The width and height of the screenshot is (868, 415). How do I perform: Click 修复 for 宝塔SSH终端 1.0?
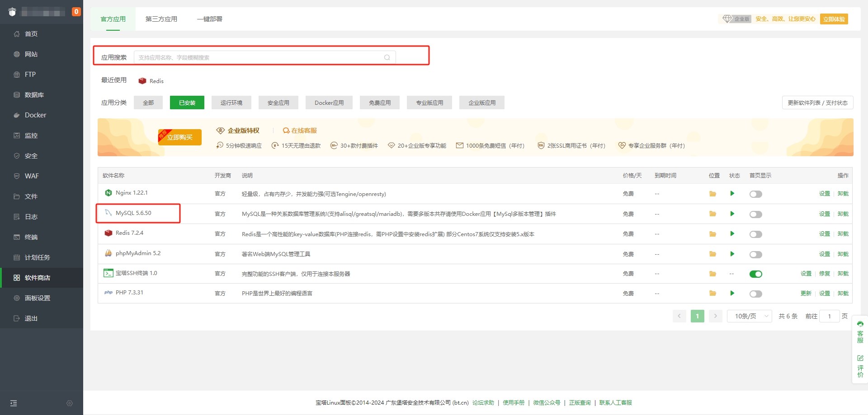pyautogui.click(x=825, y=274)
